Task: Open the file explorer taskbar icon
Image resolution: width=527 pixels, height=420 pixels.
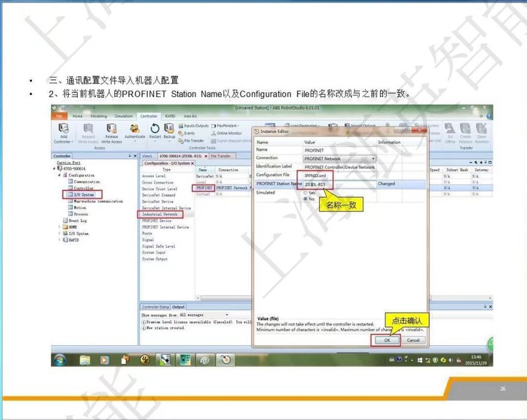Action: (x=85, y=360)
